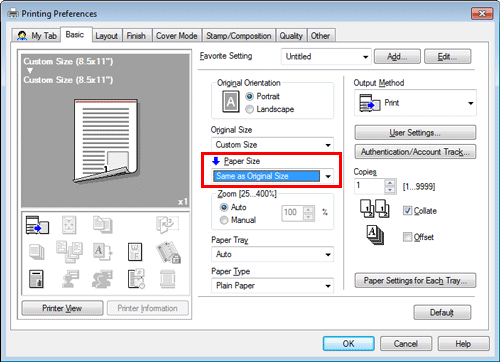Image resolution: width=500 pixels, height=362 pixels.
Task: Click the Edit... favorite setting button
Action: click(448, 57)
